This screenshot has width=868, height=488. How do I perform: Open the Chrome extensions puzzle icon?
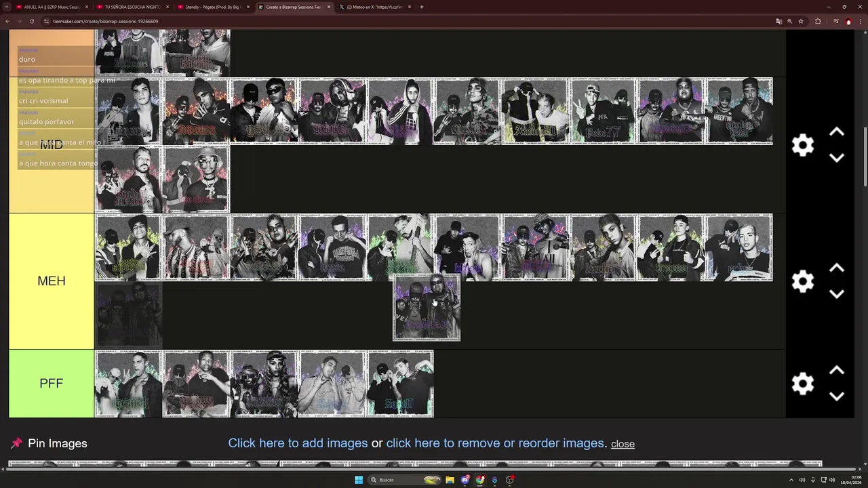pyautogui.click(x=818, y=21)
